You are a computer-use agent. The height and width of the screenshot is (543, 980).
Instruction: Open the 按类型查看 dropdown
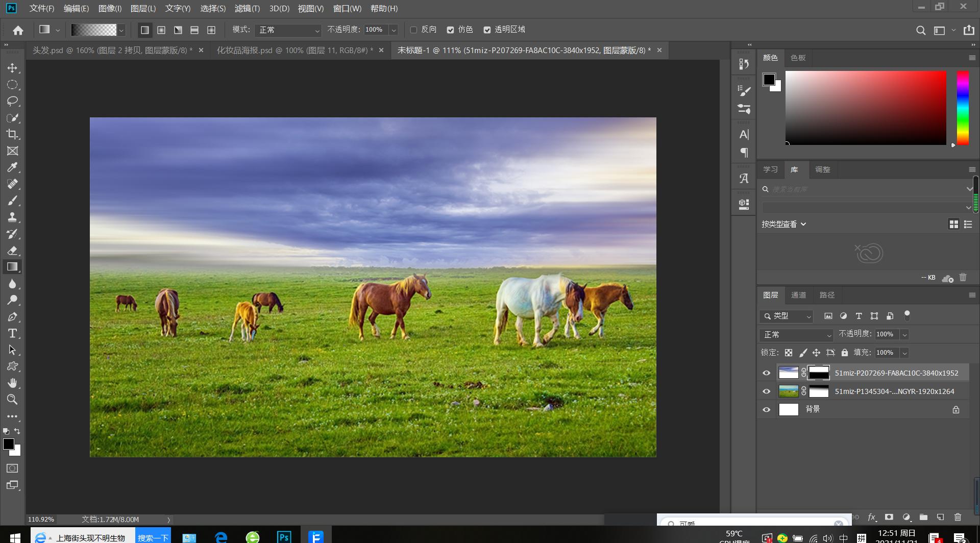[x=783, y=224]
